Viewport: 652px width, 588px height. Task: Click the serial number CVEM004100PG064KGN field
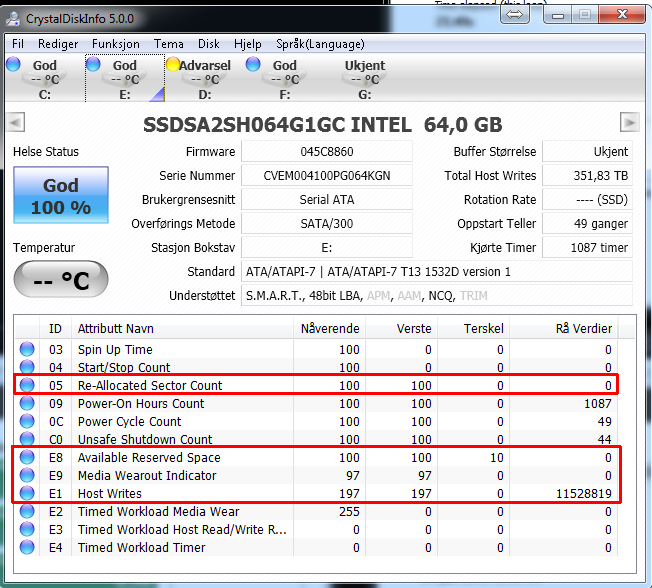327,175
